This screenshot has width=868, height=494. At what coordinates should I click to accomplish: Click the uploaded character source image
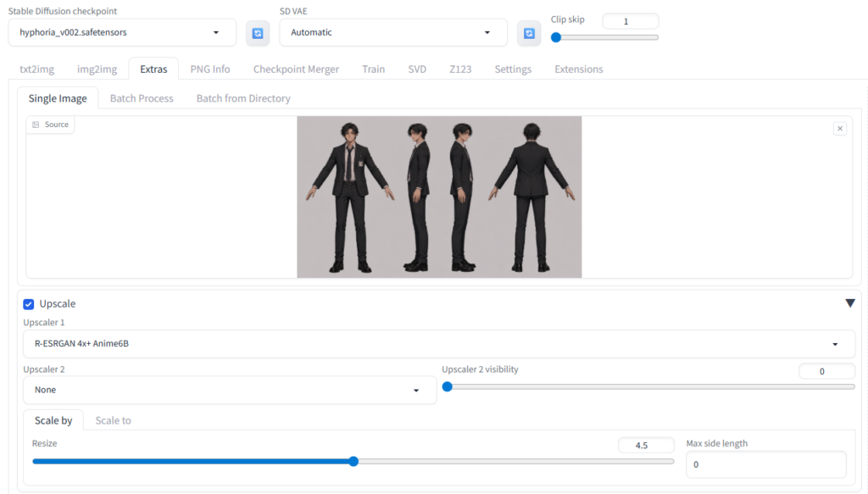coord(439,197)
